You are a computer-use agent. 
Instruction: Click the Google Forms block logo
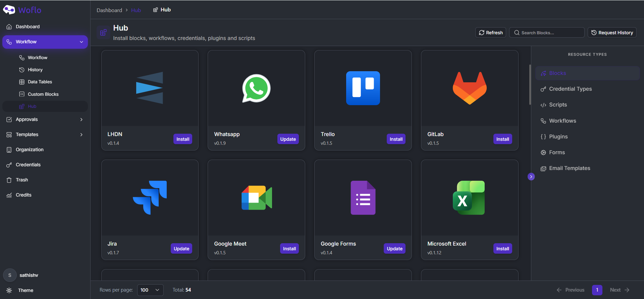point(363,198)
